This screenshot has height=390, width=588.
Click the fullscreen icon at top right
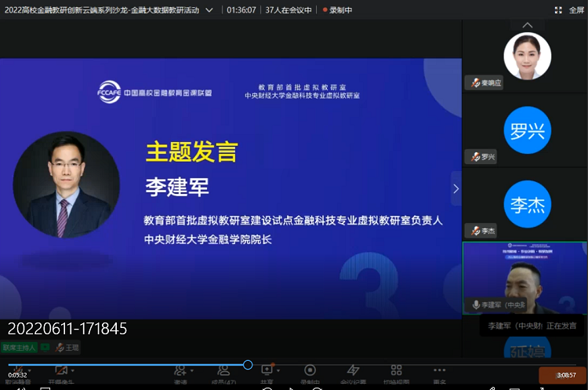[x=559, y=10]
